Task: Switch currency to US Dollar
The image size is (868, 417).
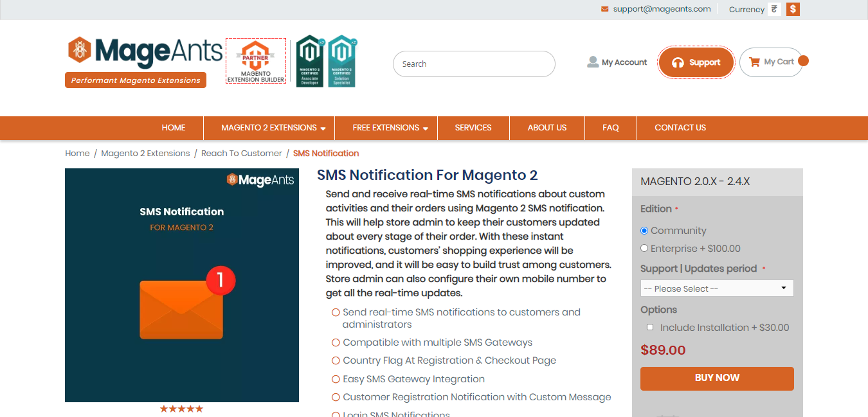Action: coord(793,9)
